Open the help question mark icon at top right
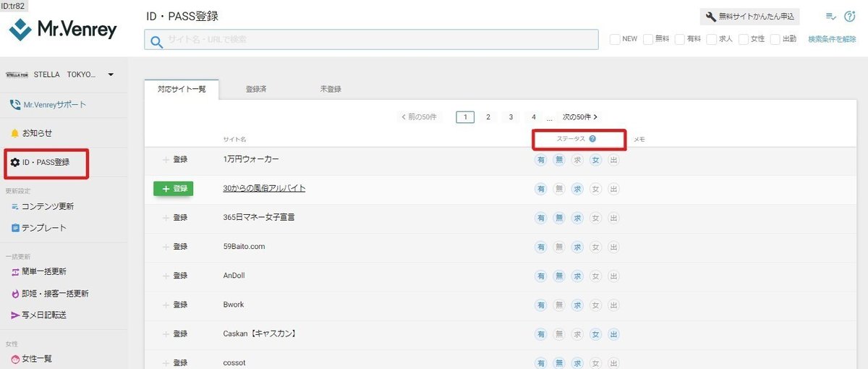Screen dimensions: 868x369 (x=850, y=17)
